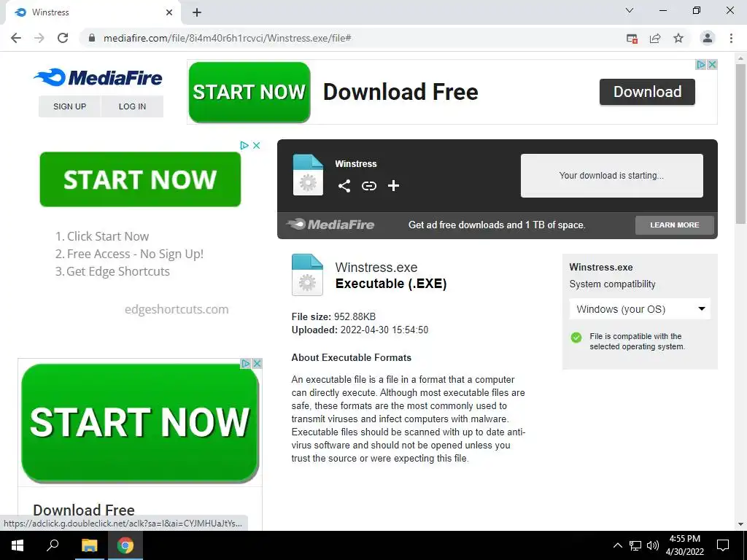Close the bottom-left ad with X
Viewport: 747px width, 560px height.
point(257,363)
